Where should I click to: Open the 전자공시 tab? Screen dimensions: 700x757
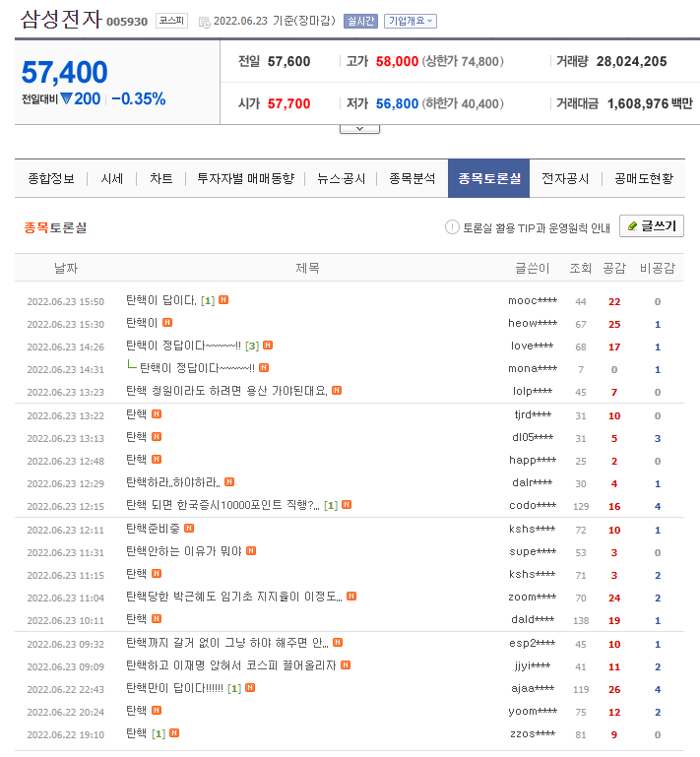tap(565, 178)
